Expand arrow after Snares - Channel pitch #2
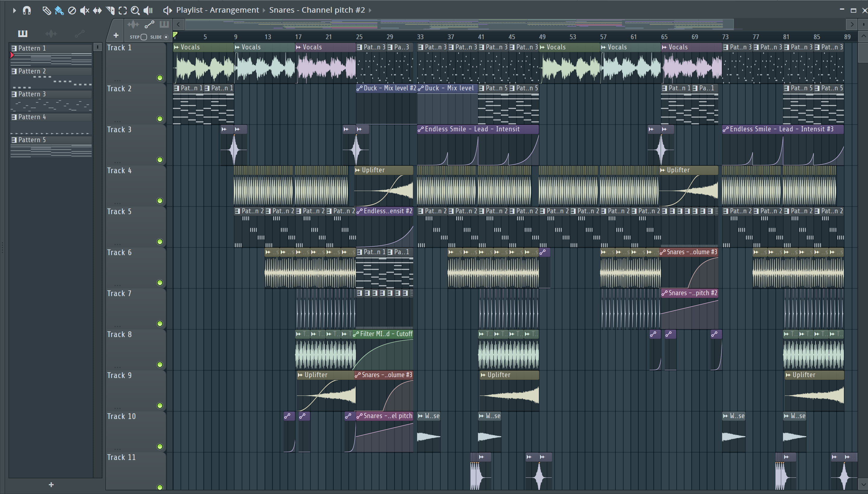 point(370,11)
